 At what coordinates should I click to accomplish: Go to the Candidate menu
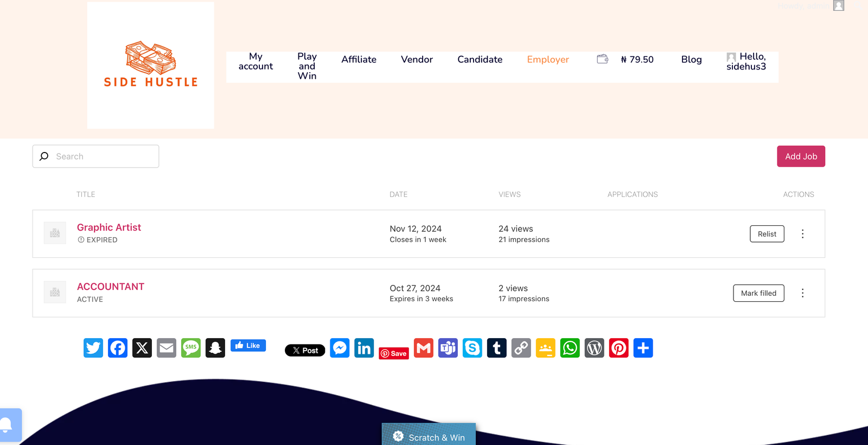pyautogui.click(x=480, y=60)
